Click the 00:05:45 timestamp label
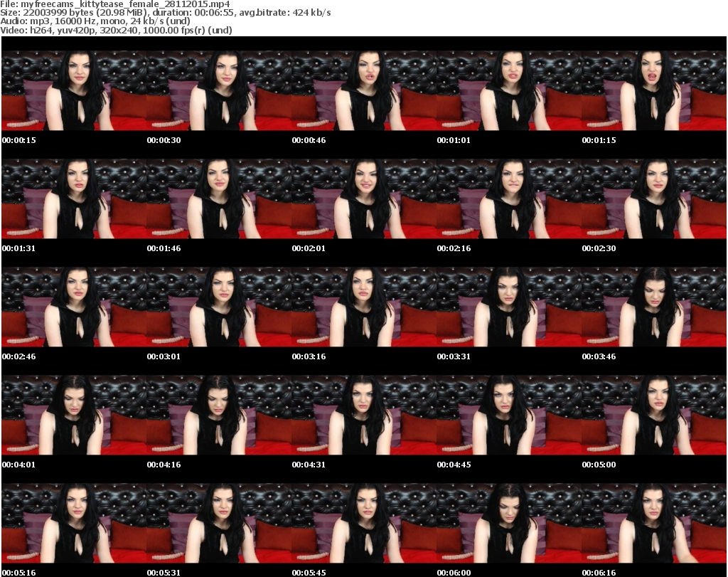Viewport: 728px width, 577px height. (x=309, y=573)
